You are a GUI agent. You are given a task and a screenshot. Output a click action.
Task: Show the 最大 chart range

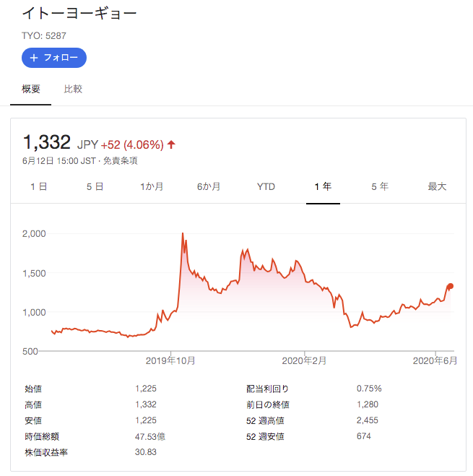coord(437,186)
